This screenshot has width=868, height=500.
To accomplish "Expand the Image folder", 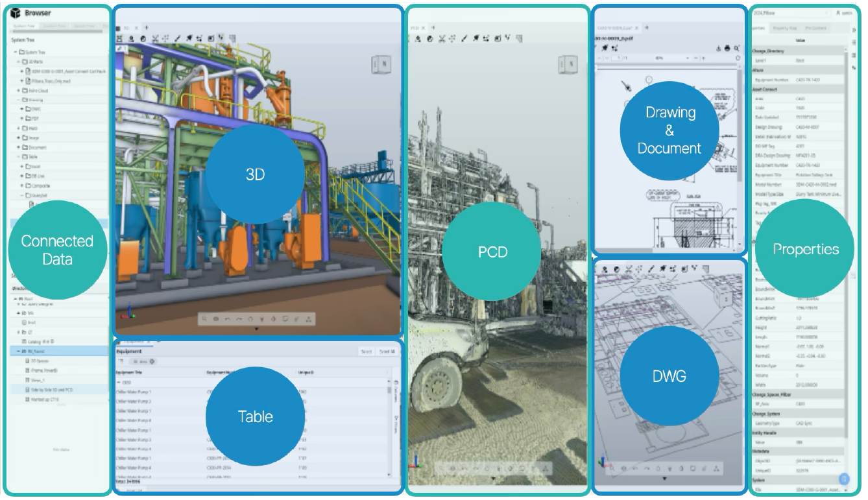I will (19, 137).
